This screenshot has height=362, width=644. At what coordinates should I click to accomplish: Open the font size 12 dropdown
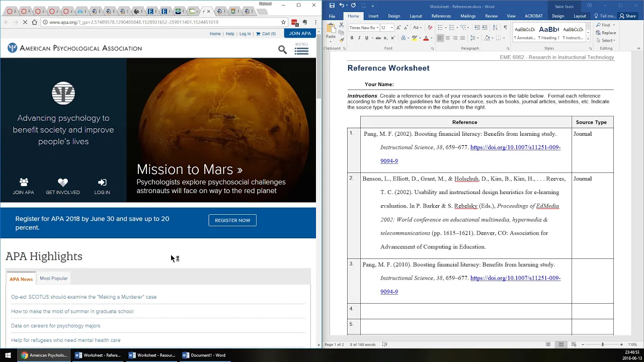click(x=392, y=28)
